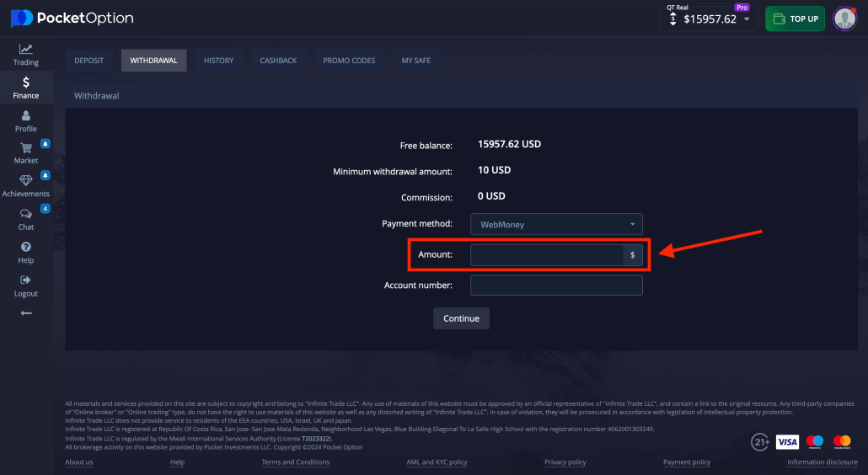Select the Finance dollar icon
This screenshot has height=475, width=868.
[26, 83]
